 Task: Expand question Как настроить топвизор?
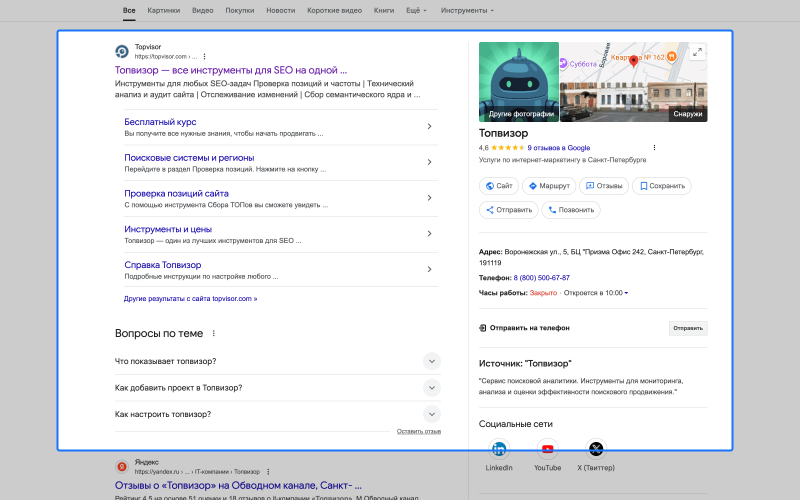click(278, 414)
